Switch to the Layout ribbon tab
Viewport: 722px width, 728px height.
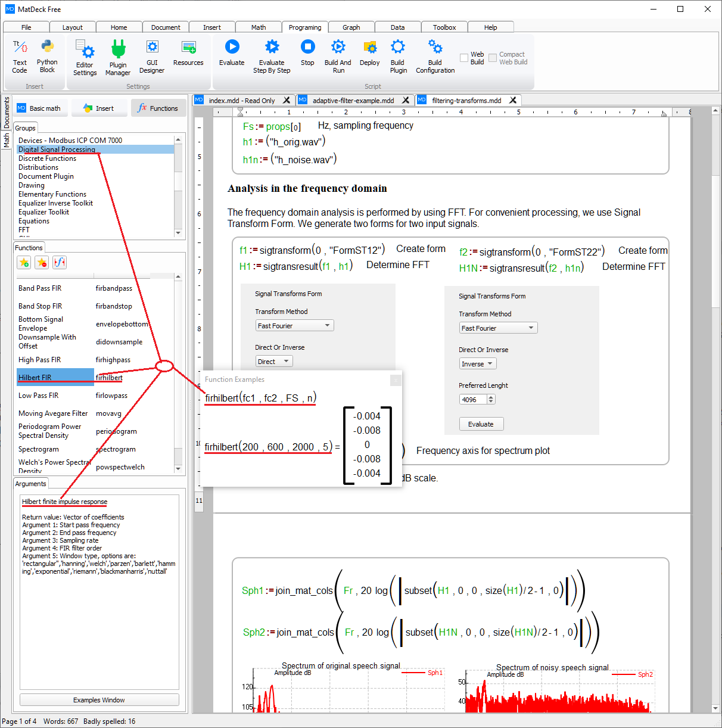[73, 27]
